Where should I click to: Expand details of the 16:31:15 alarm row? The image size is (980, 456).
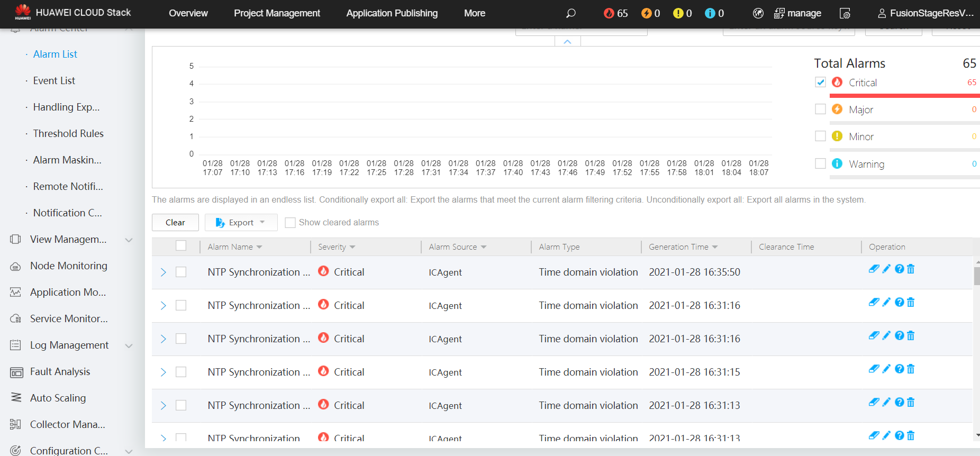click(163, 372)
